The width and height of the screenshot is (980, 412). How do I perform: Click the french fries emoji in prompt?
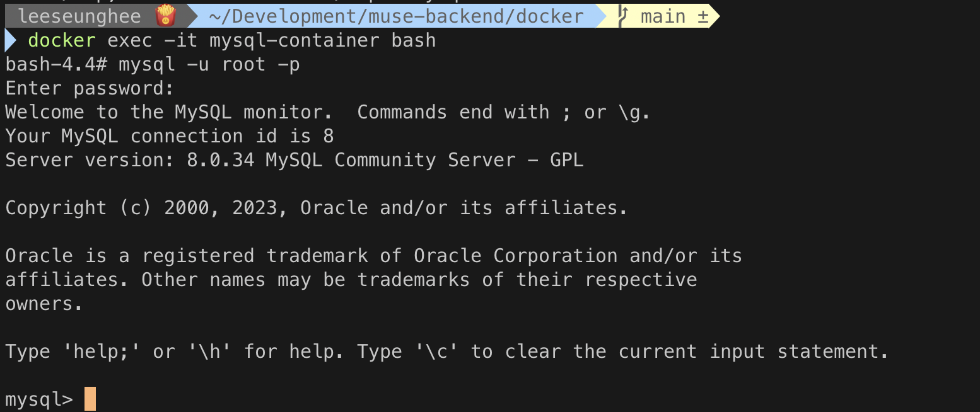[x=165, y=16]
